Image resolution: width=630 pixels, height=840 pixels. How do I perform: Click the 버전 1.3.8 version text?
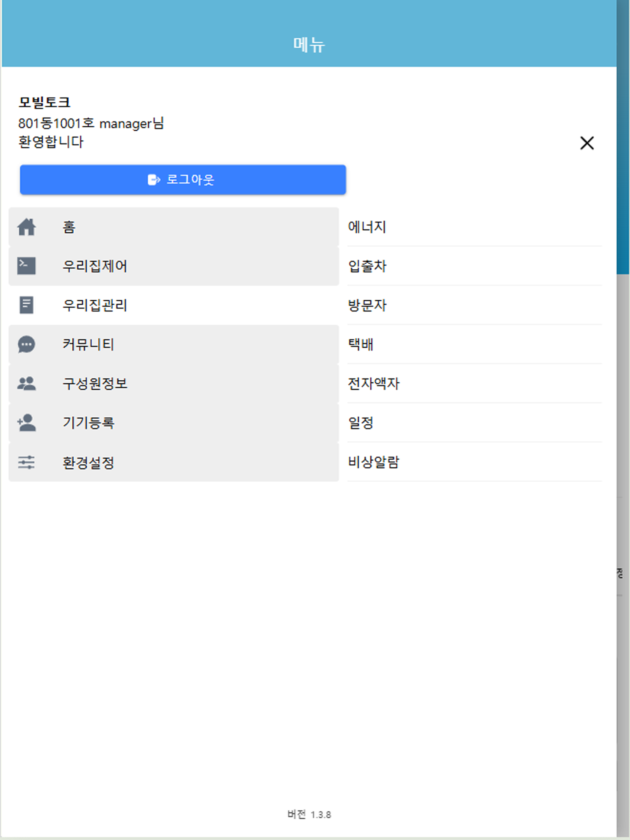[x=309, y=814]
